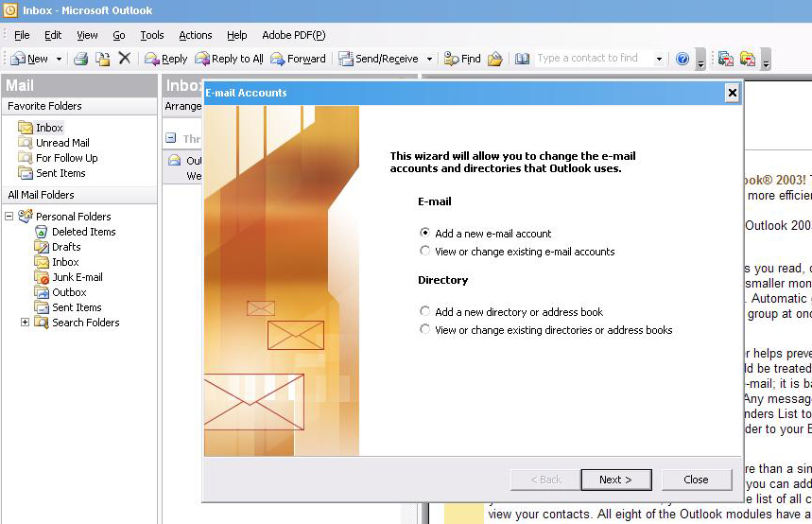Open the New item dropdown arrow
This screenshot has width=812, height=524.
(59, 59)
